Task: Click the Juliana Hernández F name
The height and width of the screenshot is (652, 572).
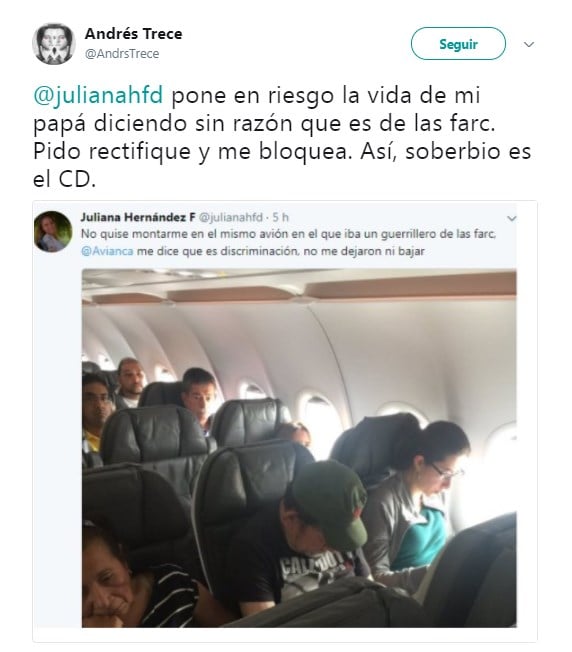Action: click(138, 217)
